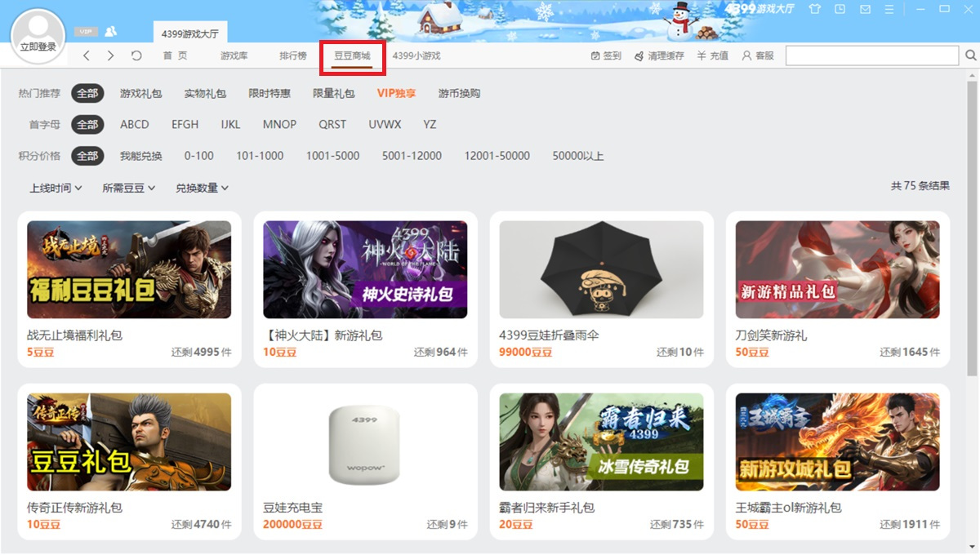Expand the 所需豆豆 sort dropdown
Viewport: 980px width, 555px height.
pyautogui.click(x=128, y=188)
